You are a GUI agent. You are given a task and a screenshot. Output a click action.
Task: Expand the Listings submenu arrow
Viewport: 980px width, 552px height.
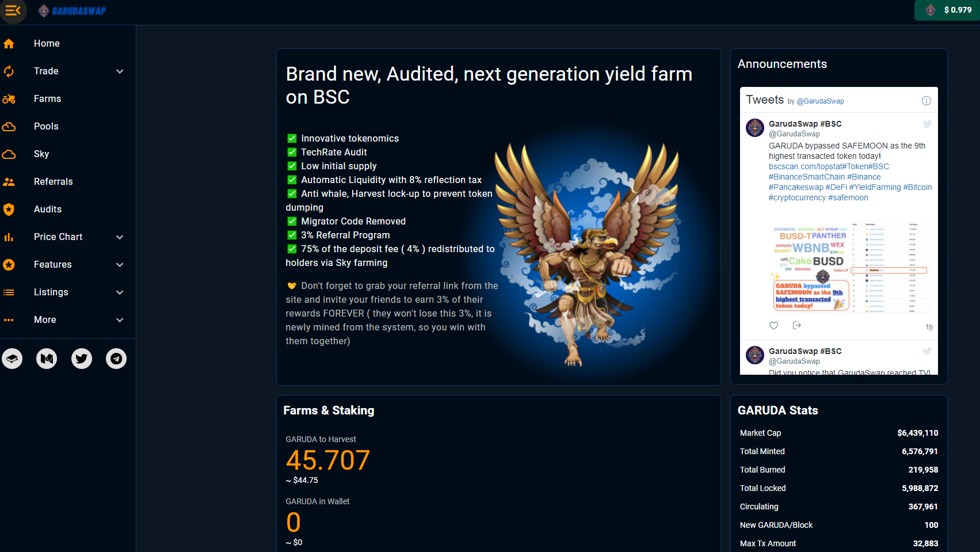tap(120, 292)
